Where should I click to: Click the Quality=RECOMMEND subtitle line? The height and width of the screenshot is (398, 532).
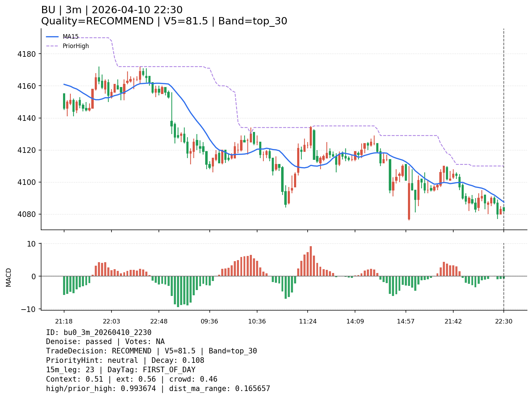click(164, 21)
